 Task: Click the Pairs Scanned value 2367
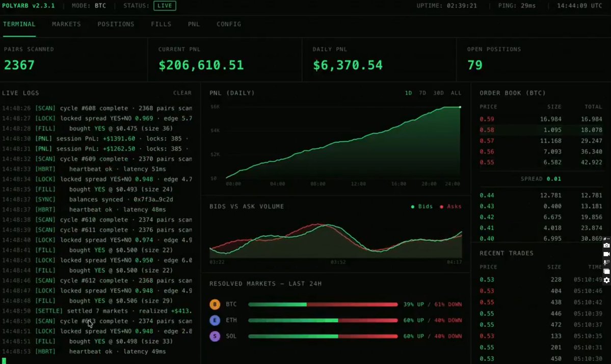click(x=19, y=65)
